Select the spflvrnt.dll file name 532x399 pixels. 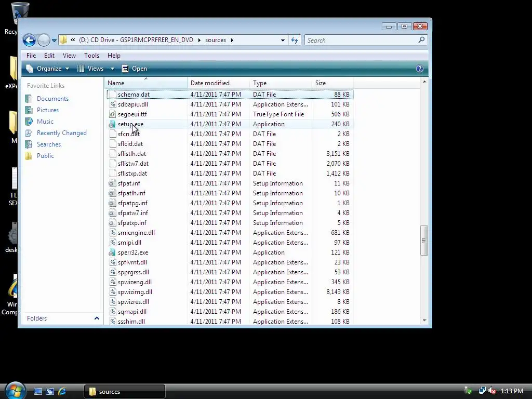[132, 262]
